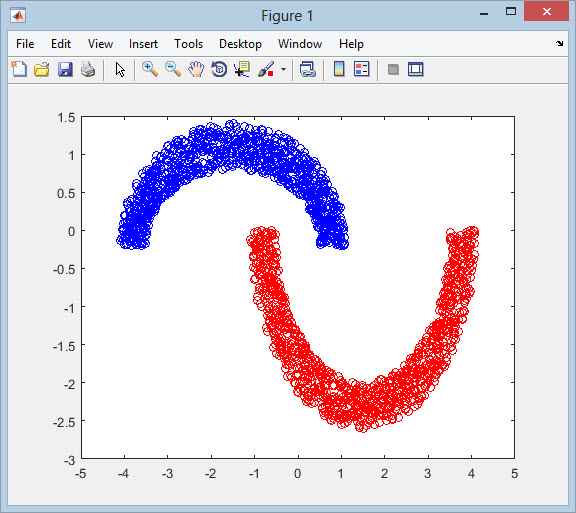Show plot tools and dock figure
The height and width of the screenshot is (513, 576).
[415, 69]
